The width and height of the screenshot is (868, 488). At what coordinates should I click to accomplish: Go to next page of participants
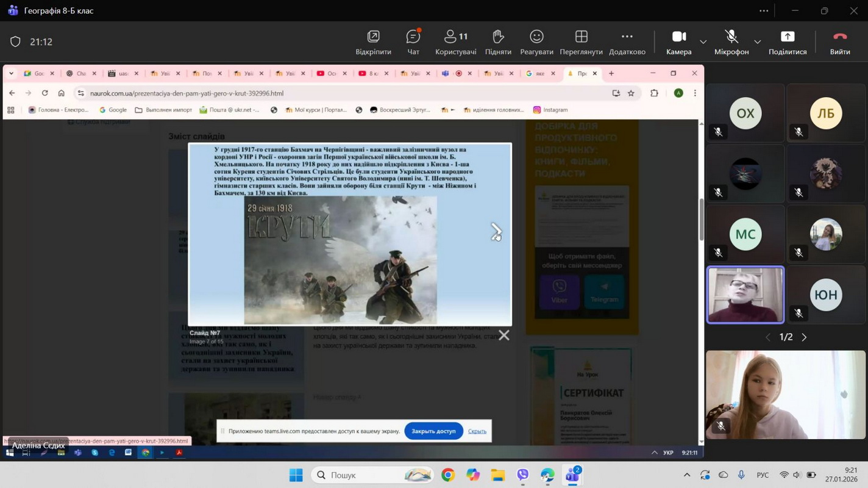(804, 337)
